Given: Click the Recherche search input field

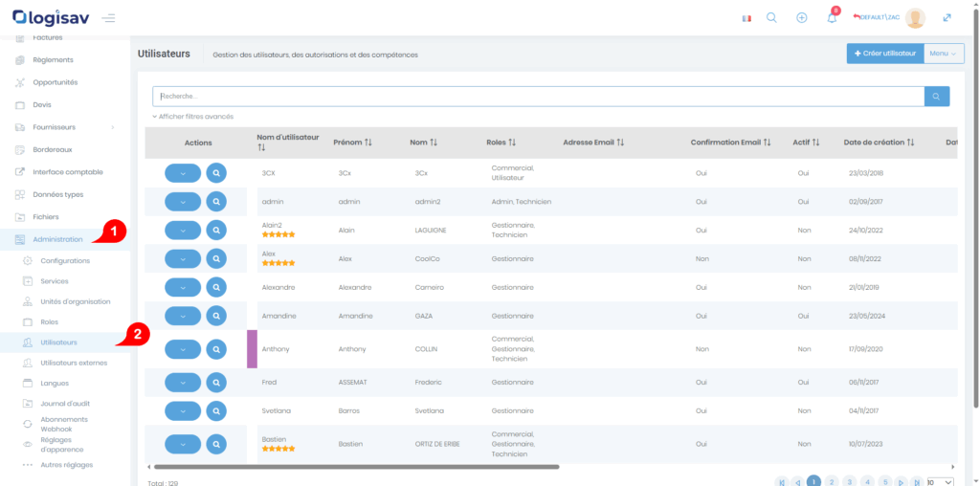Looking at the screenshot, I should [x=538, y=97].
